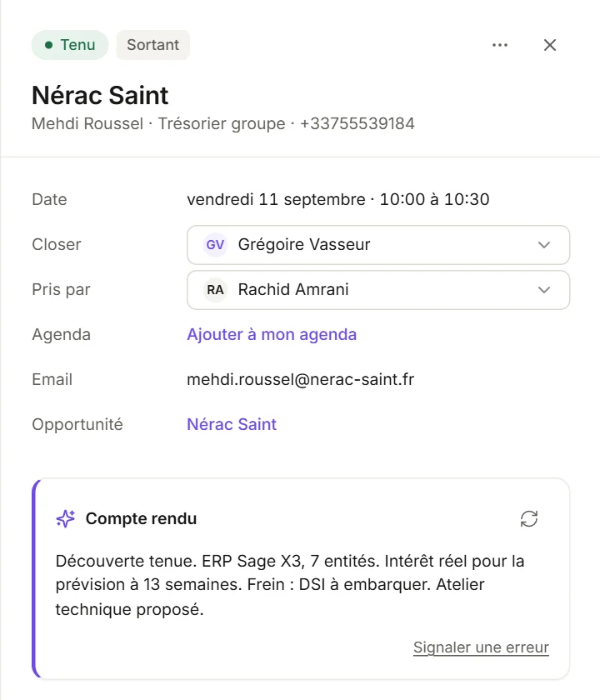Open the Nérac Saint opportunity link

[232, 424]
